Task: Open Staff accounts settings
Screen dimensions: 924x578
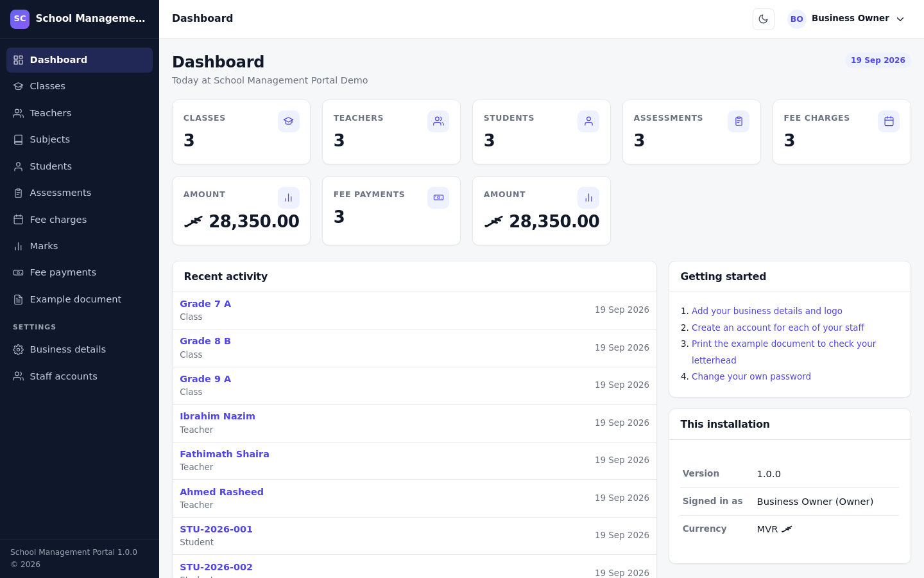Action: (80, 376)
